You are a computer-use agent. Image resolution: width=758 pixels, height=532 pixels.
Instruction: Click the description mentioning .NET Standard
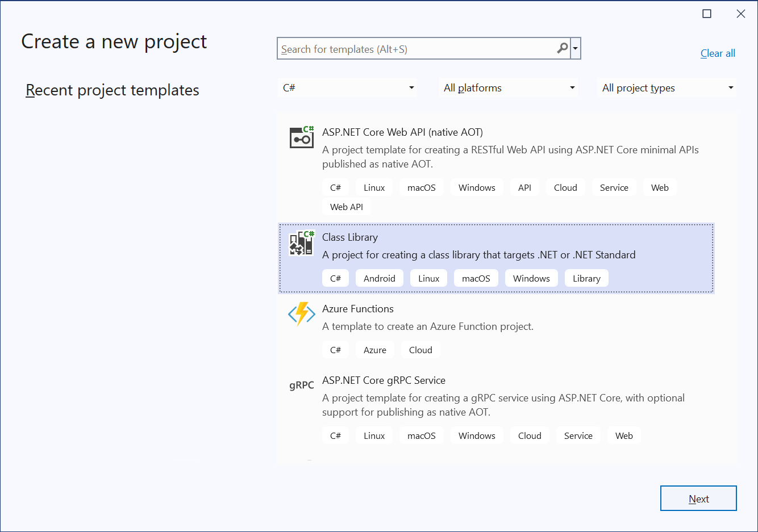(x=478, y=255)
